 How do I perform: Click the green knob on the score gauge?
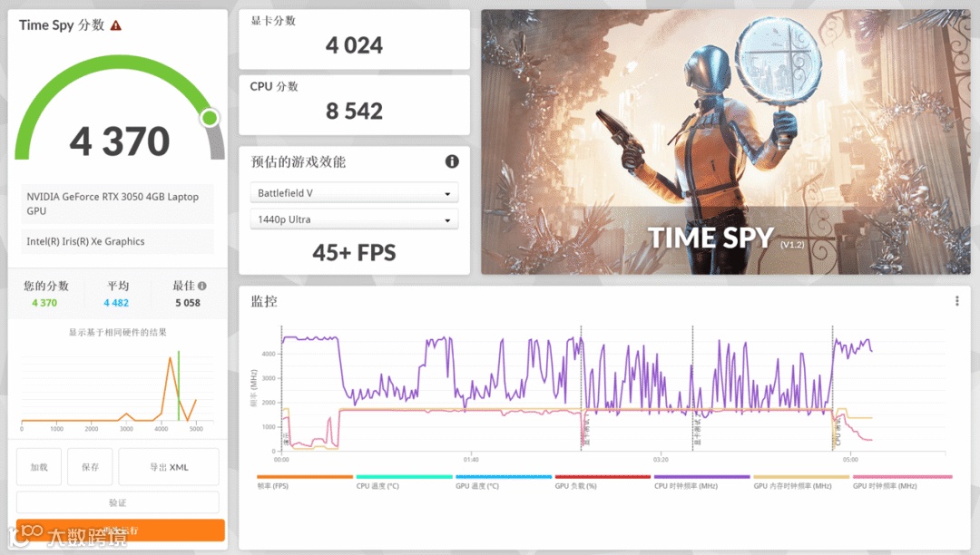(210, 117)
